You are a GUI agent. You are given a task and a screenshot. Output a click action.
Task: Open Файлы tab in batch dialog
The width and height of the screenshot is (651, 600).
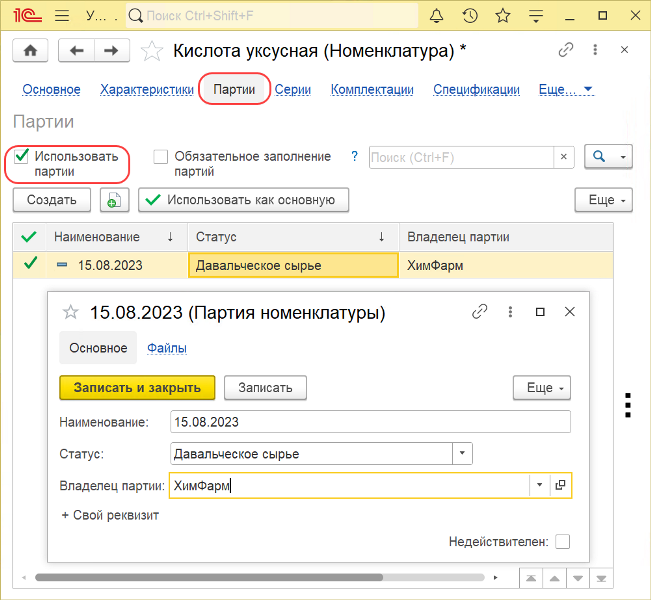pyautogui.click(x=167, y=348)
